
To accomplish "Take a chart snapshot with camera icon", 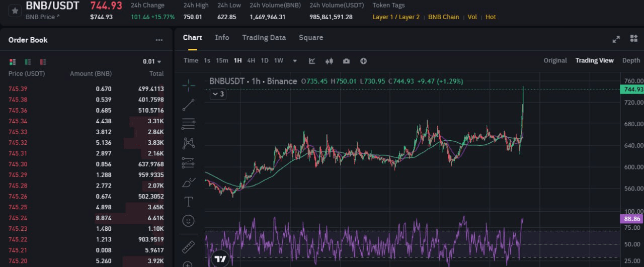I will [x=346, y=61].
